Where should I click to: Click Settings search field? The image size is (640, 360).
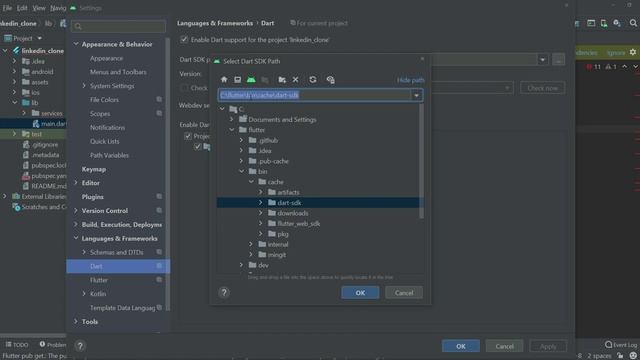[118, 27]
